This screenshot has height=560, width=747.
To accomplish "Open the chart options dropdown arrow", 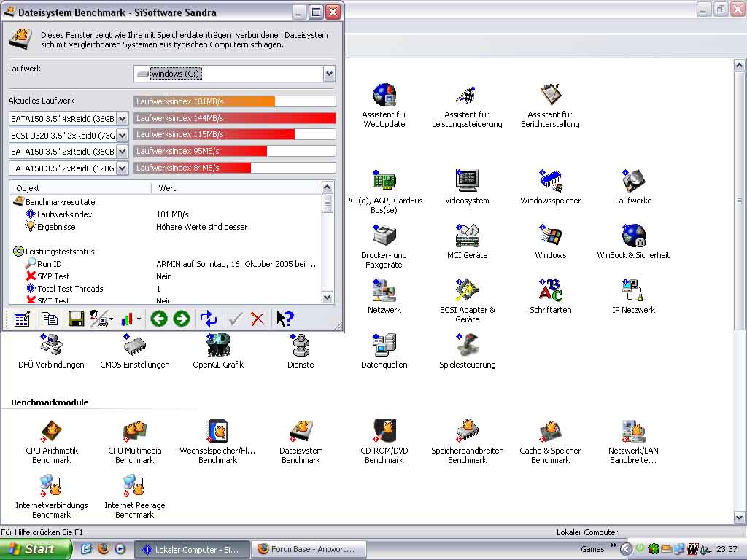I will pos(139,319).
